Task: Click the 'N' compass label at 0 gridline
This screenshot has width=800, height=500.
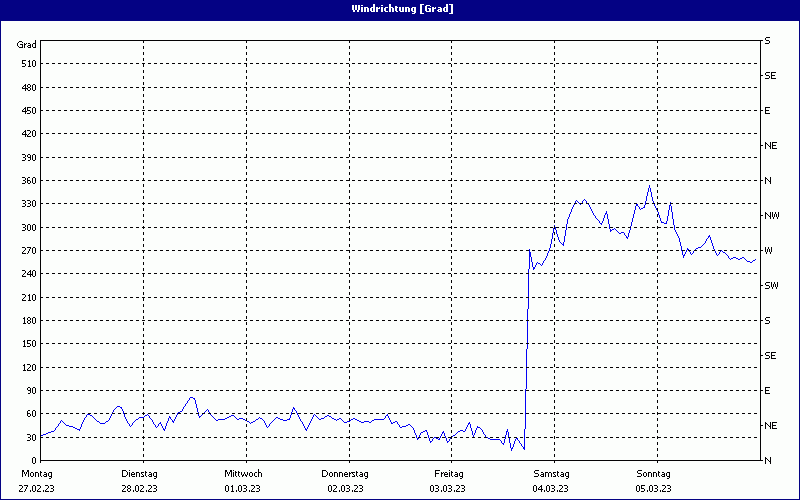Action: (x=767, y=461)
